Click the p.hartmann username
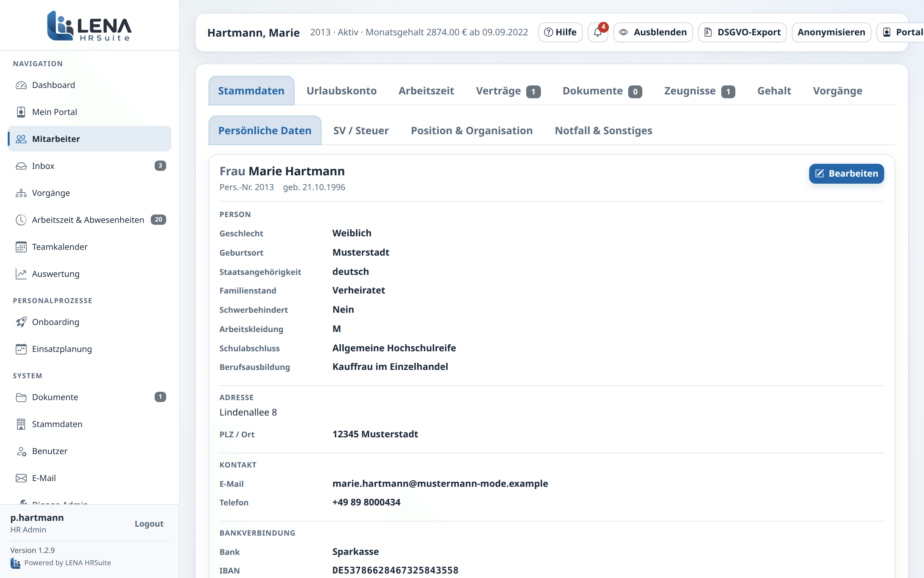This screenshot has width=924, height=578. coord(37,518)
